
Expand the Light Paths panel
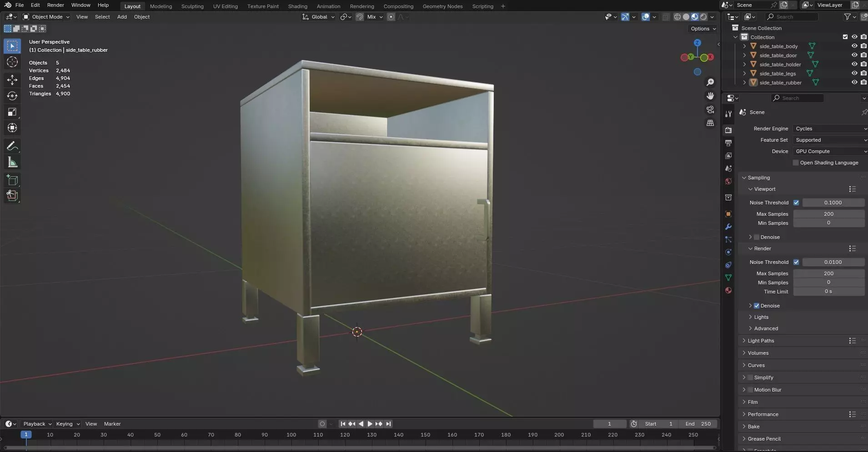point(761,341)
